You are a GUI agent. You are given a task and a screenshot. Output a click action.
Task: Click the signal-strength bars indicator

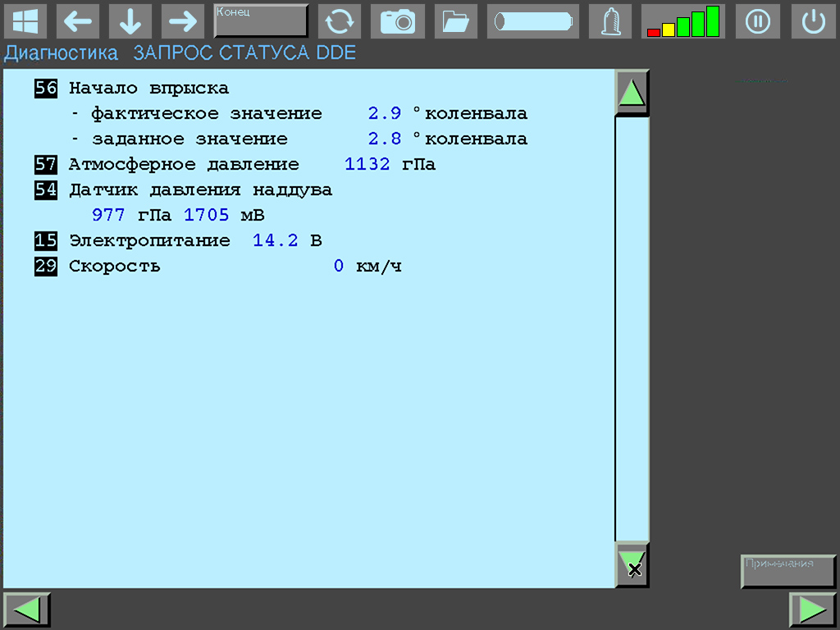click(683, 21)
